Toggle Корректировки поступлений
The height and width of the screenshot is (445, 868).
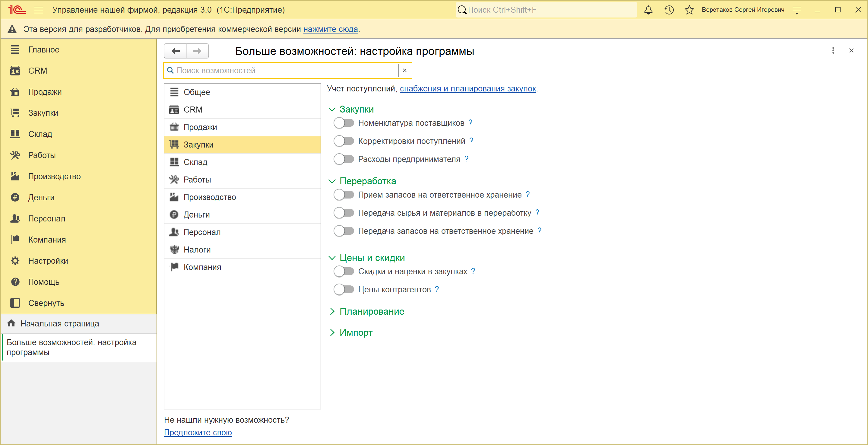[x=344, y=141]
